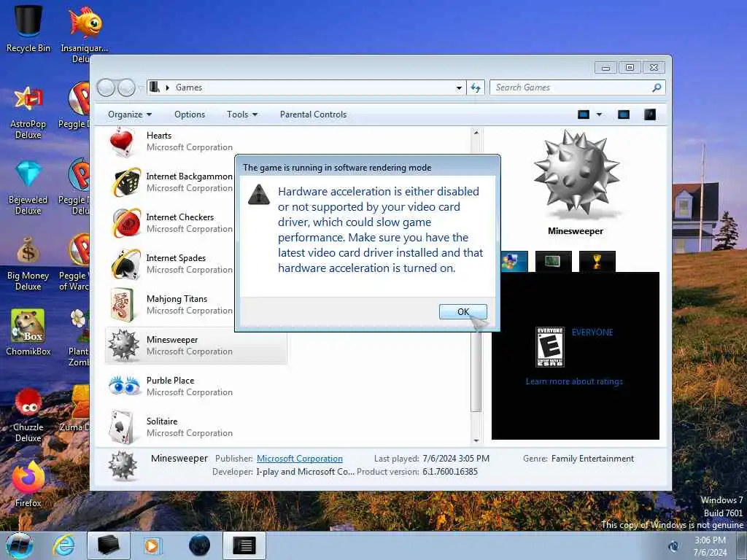Select the Insaniquarium Deluxe desktop icon
The image size is (747, 560).
point(85,34)
